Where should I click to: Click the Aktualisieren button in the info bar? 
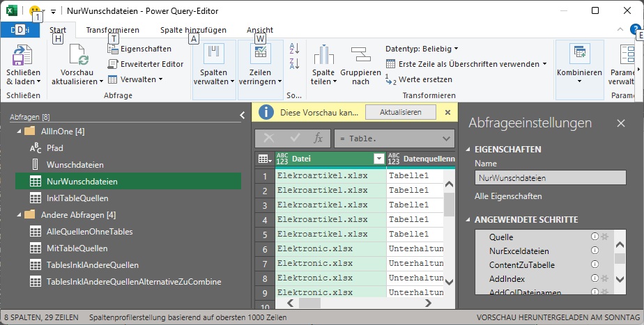(x=401, y=112)
